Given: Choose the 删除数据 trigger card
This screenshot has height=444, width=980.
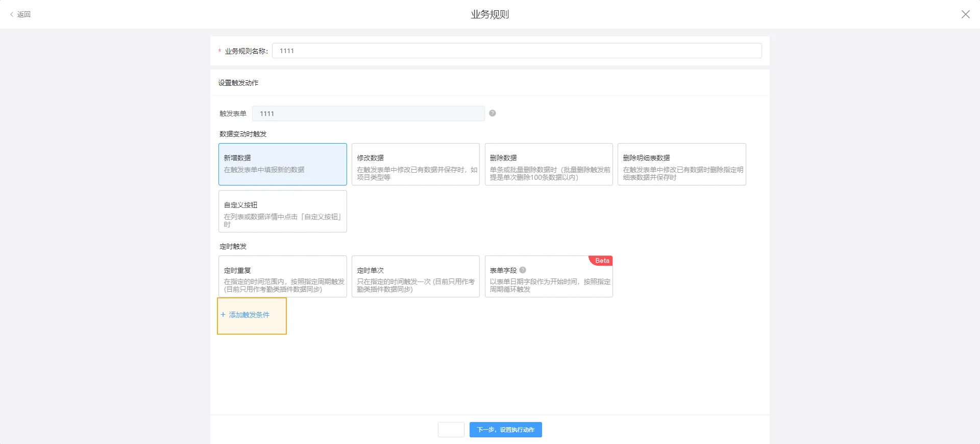Looking at the screenshot, I should click(548, 164).
